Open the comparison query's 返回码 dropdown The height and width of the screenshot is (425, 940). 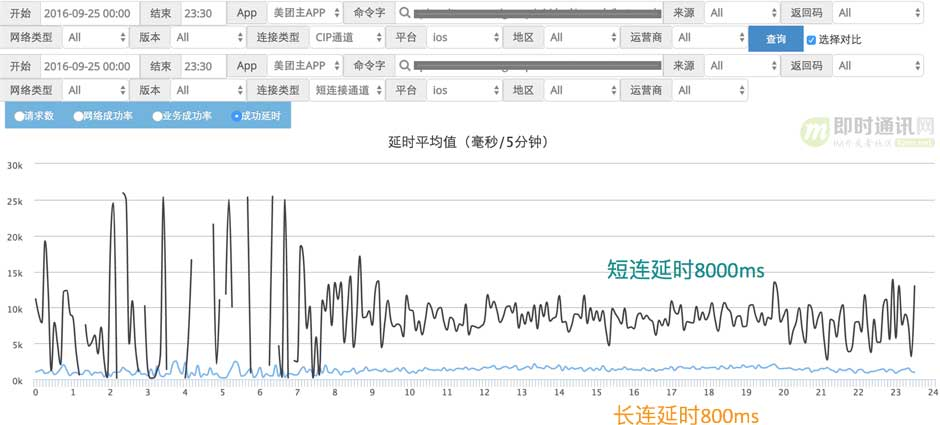(x=878, y=66)
